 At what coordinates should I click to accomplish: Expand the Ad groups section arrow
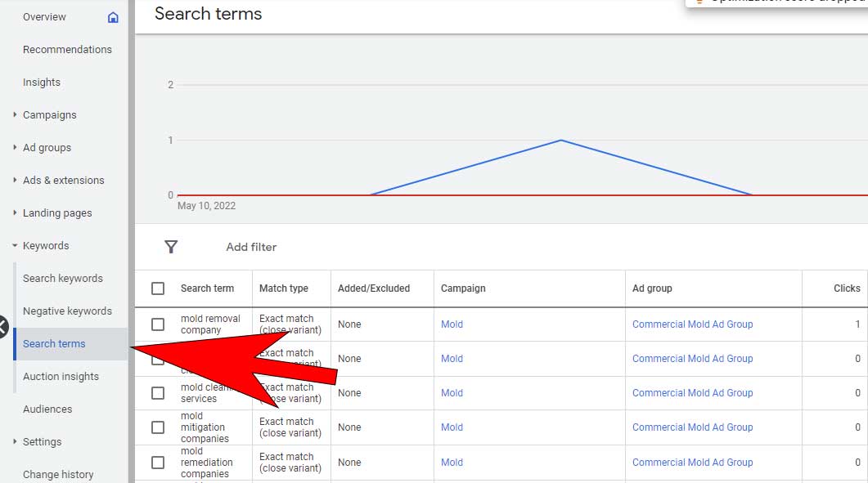pos(15,148)
